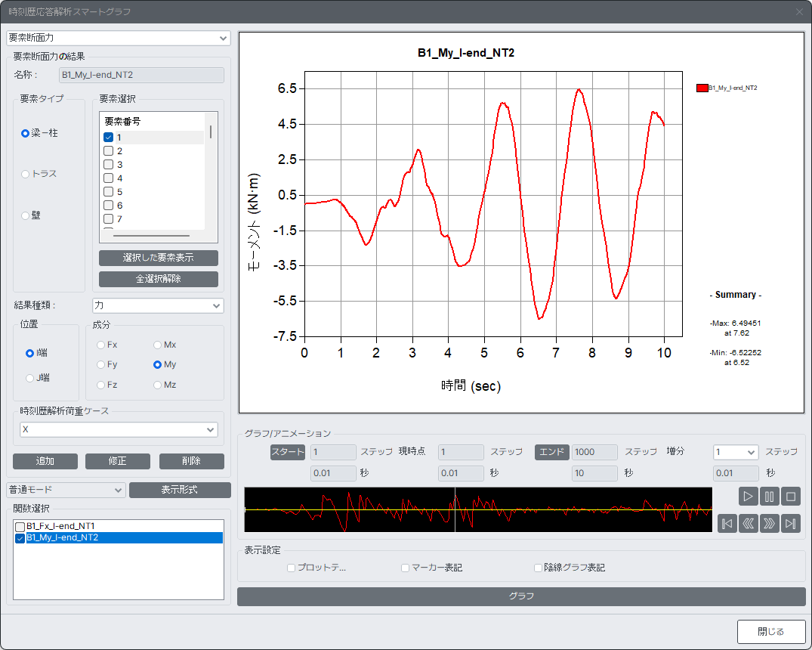
Task: Click the pause animation button
Action: pyautogui.click(x=770, y=497)
